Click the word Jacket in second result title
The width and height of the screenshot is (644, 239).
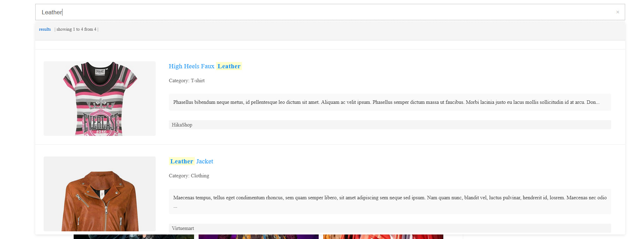tap(205, 161)
